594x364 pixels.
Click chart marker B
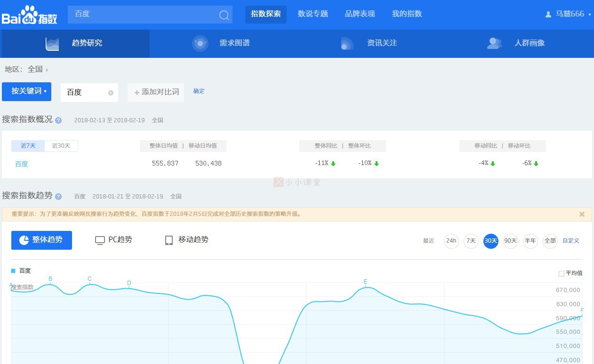click(x=50, y=279)
